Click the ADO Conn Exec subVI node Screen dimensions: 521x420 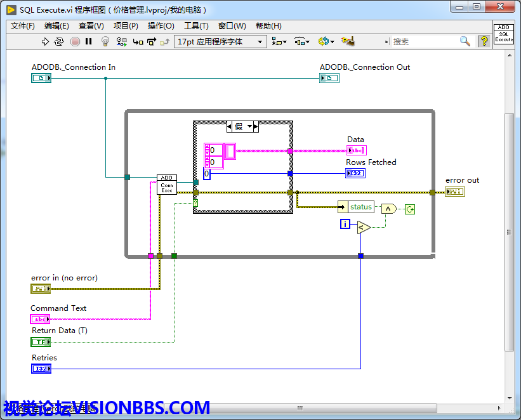167,185
